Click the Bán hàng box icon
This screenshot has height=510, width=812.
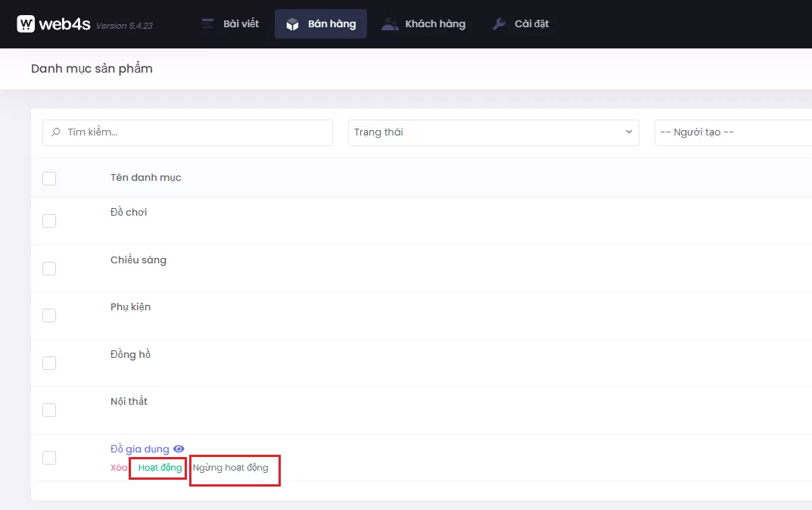click(x=292, y=24)
